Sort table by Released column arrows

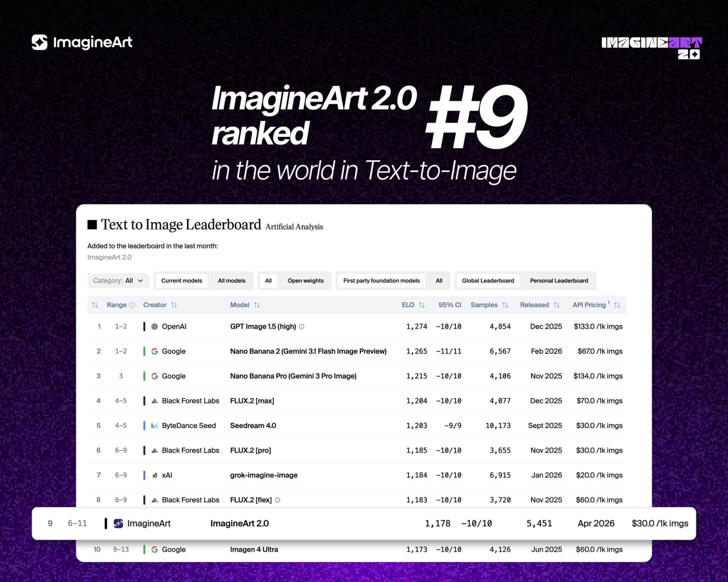(556, 305)
